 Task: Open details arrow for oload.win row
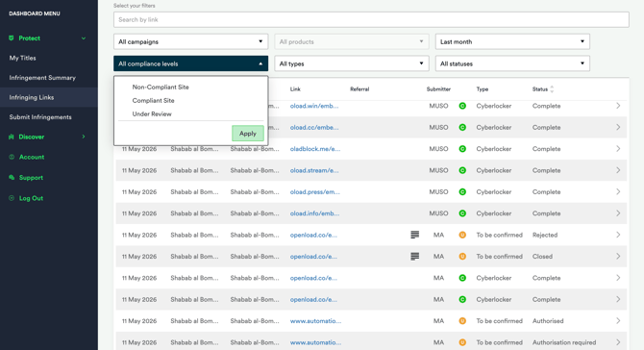click(618, 106)
